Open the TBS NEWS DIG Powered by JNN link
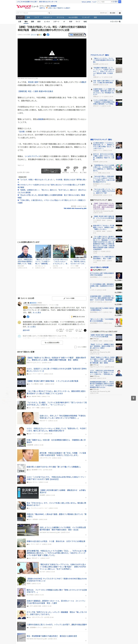This screenshot has width=138, height=644. click(75, 208)
